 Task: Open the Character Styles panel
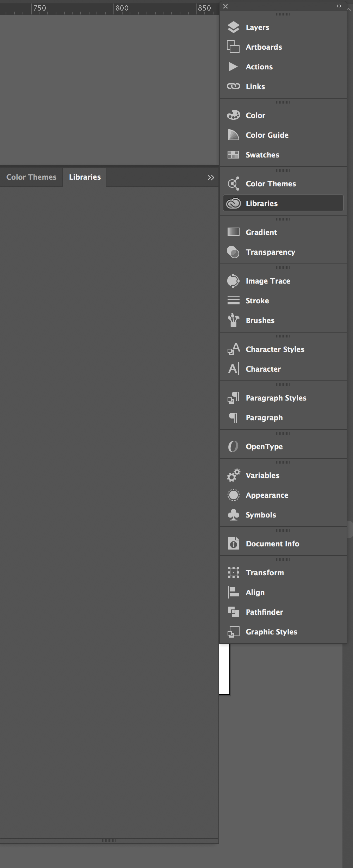point(275,349)
